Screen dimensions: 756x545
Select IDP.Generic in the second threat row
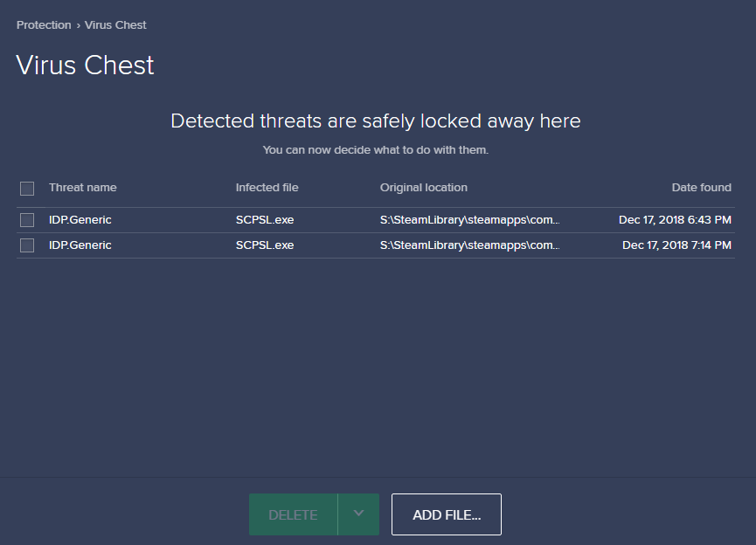click(x=80, y=245)
